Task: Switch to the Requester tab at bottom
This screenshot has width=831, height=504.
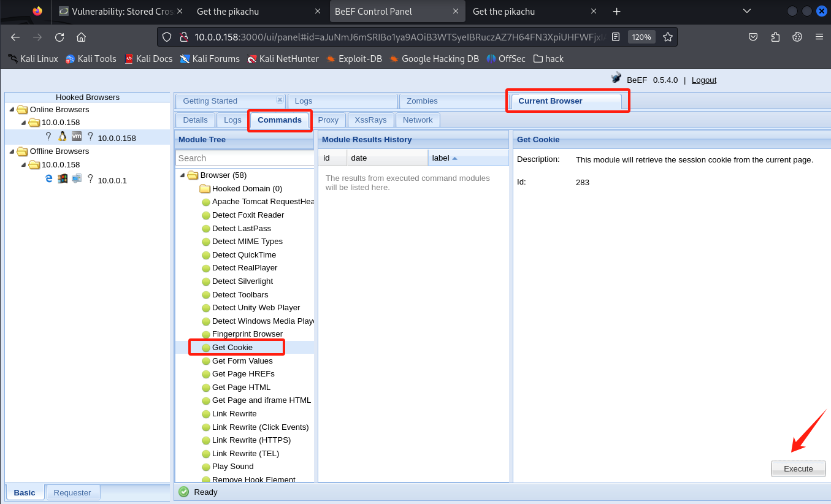Action: pos(73,492)
